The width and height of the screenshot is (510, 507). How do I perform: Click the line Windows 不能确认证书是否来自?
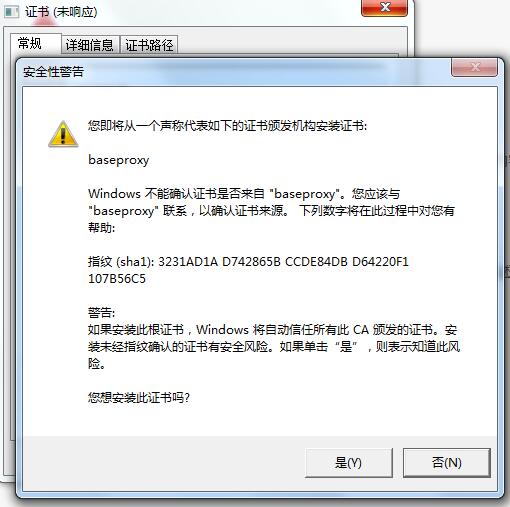click(x=244, y=194)
